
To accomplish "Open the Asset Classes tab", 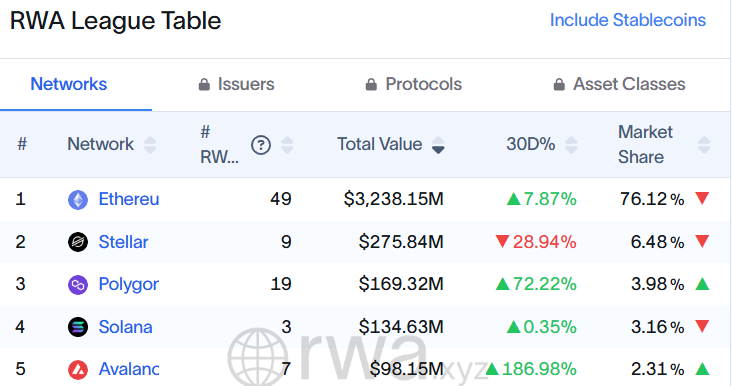I will click(619, 84).
